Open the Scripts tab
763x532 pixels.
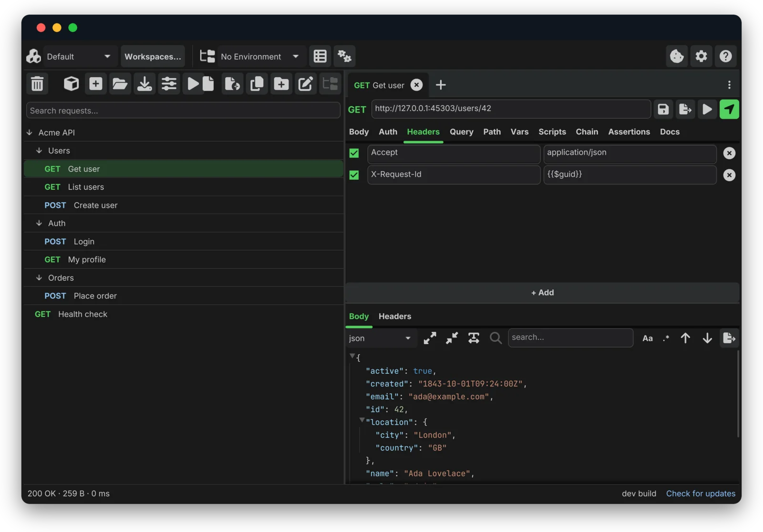point(552,132)
